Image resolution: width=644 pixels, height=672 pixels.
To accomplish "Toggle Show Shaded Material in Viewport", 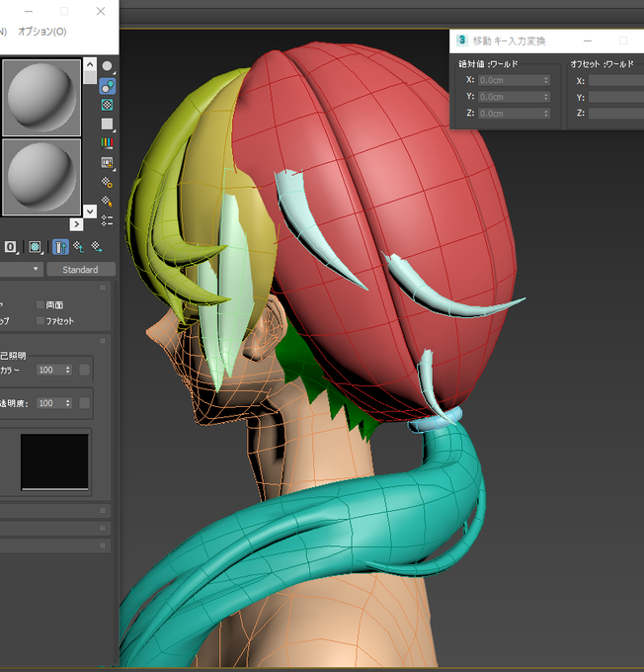I will pos(36,247).
